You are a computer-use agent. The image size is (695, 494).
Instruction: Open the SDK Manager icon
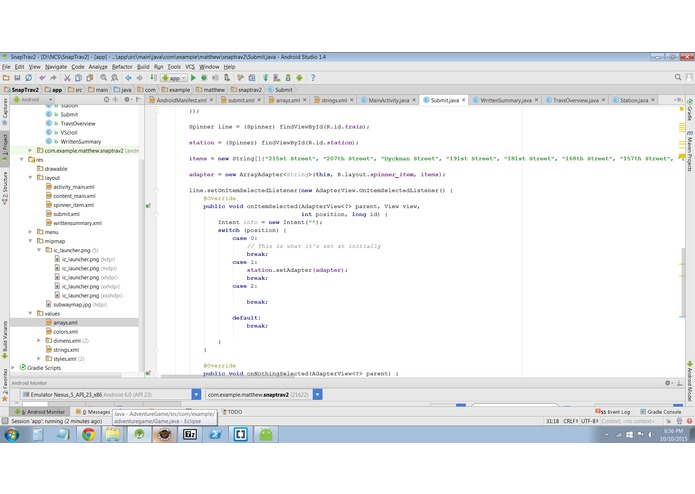[288, 78]
